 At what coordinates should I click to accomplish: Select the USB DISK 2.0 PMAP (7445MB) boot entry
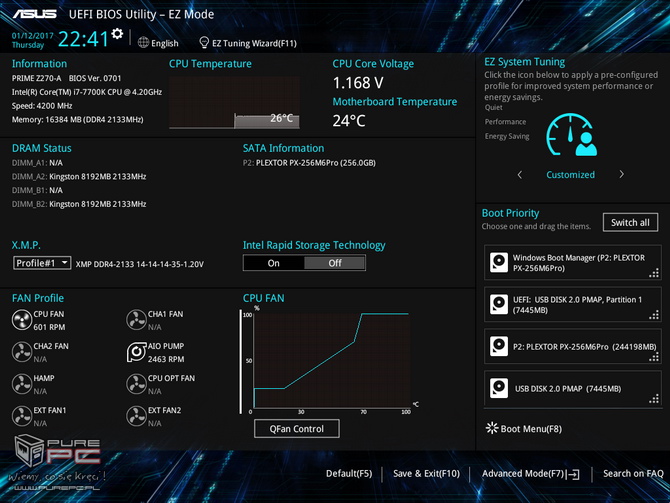(x=573, y=388)
